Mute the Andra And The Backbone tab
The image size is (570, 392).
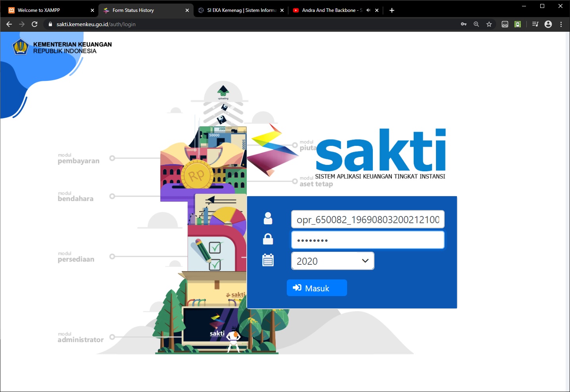tap(368, 10)
